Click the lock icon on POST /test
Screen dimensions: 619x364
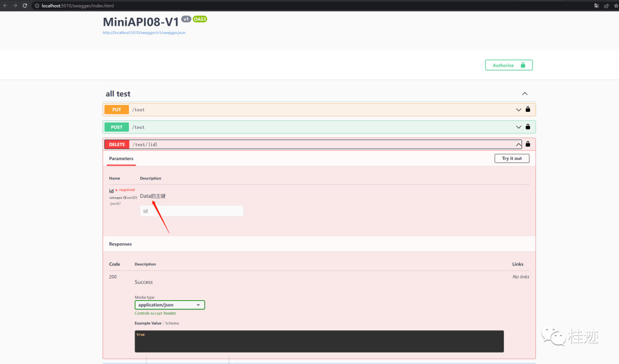point(528,127)
